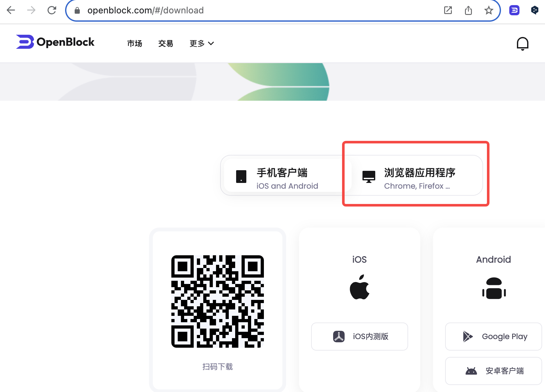Click the dark hexagon extension icon
This screenshot has height=392, width=545.
click(x=534, y=10)
